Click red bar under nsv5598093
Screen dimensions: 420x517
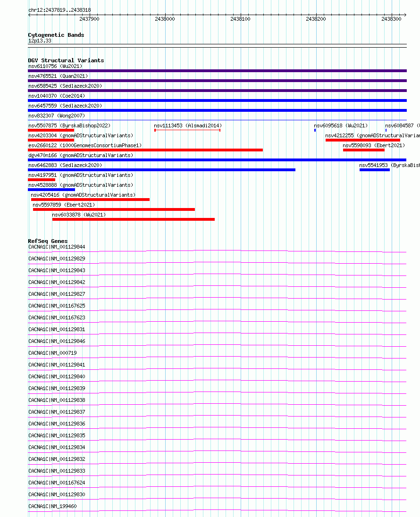363,150
